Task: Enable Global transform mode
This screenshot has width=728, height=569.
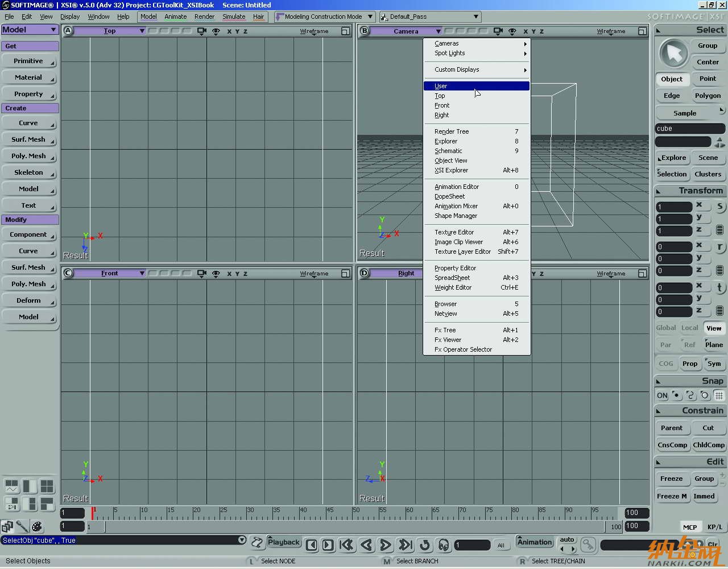Action: pyautogui.click(x=666, y=328)
